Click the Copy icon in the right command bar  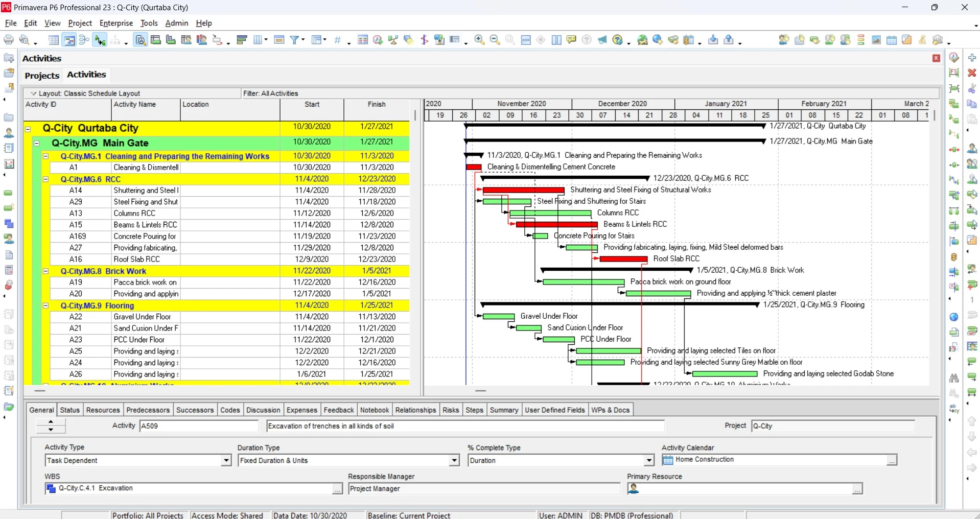(972, 104)
